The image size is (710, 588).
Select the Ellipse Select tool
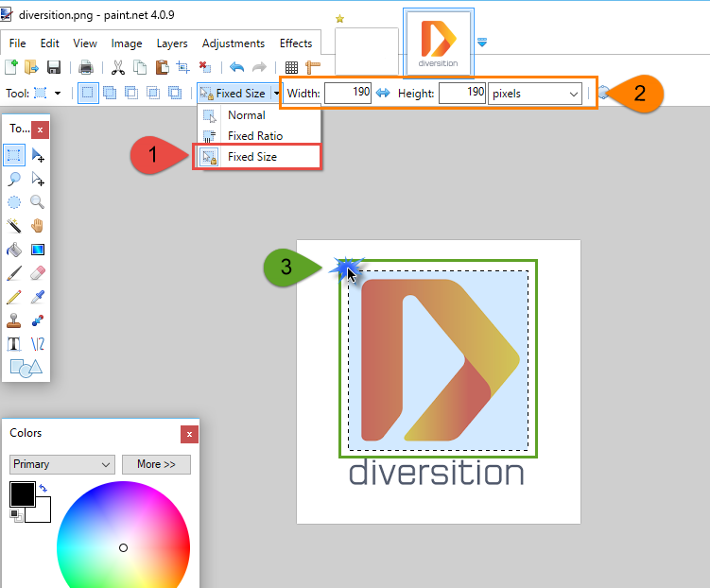click(x=14, y=202)
